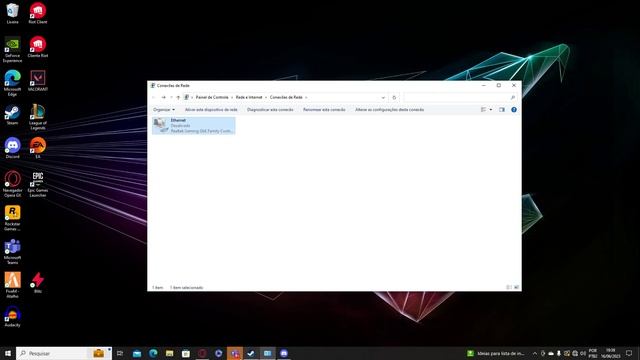This screenshot has width=640, height=360.
Task: Open the VALORANT desktop shortcut
Action: (x=38, y=81)
